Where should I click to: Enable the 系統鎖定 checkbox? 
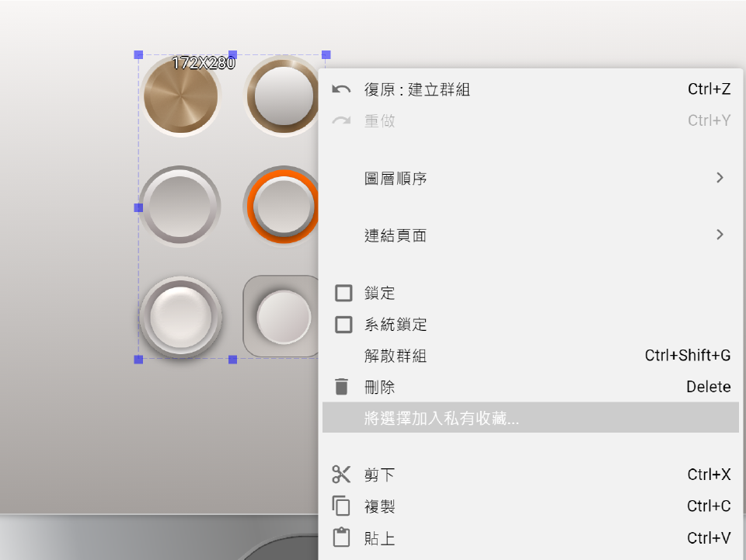[343, 325]
